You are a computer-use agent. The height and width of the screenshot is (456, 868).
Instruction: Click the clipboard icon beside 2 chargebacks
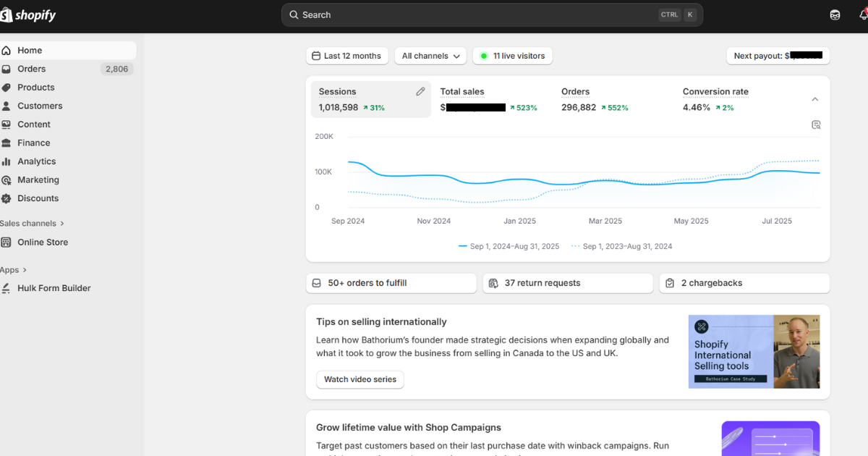tap(670, 283)
